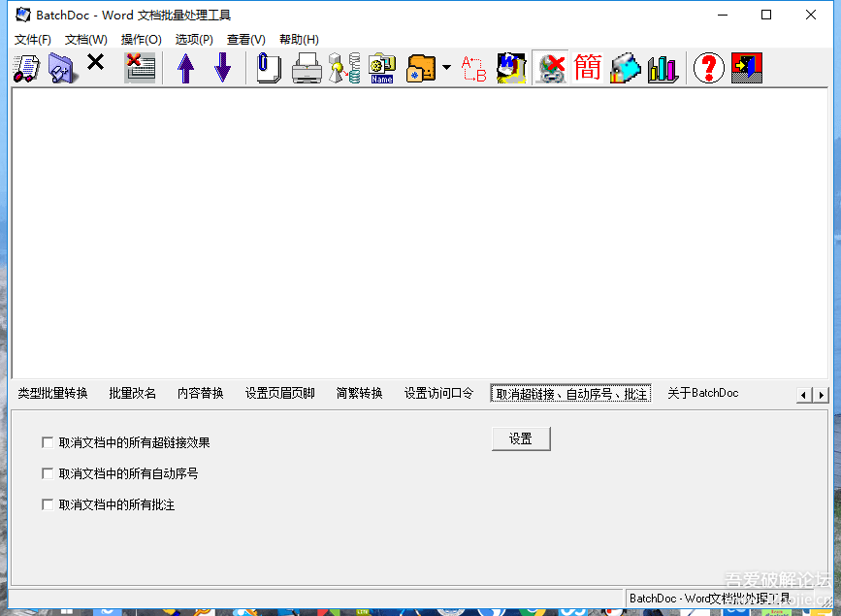Screen dimensions: 841x616
Task: Enable 取消文档中的所有批注 checkbox
Action: point(48,505)
